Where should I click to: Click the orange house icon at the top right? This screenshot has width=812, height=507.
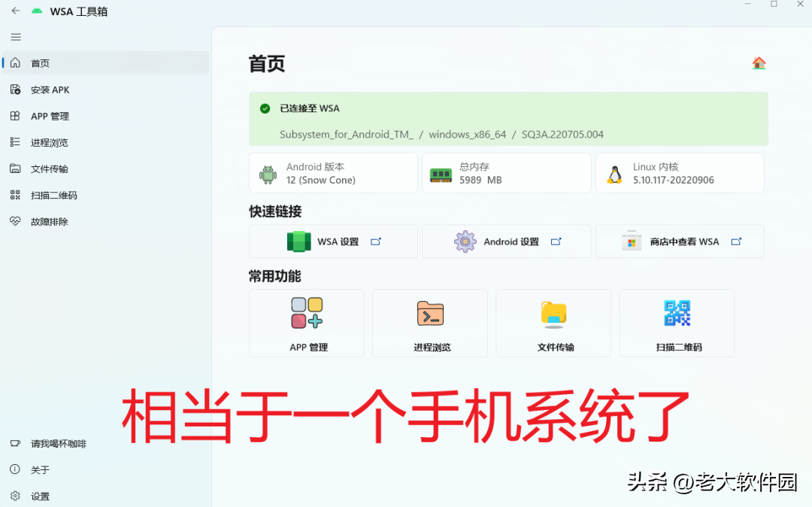(x=759, y=63)
